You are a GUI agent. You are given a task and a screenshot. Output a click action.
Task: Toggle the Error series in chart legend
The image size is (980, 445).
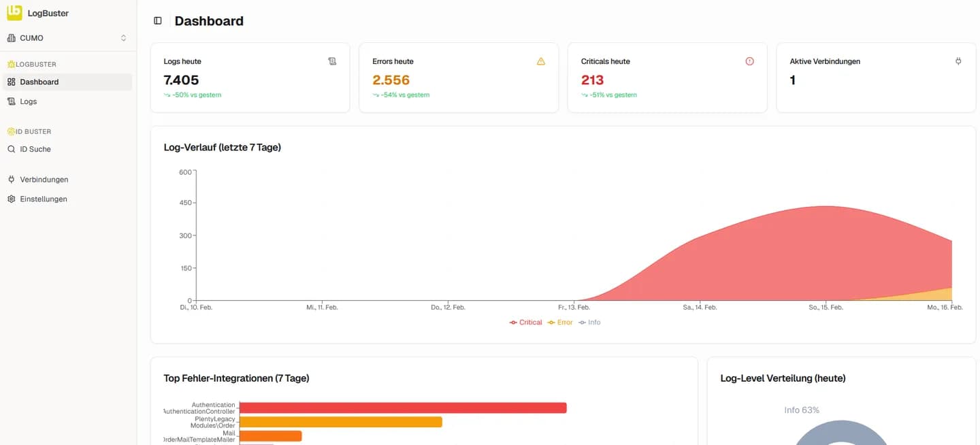(x=560, y=323)
